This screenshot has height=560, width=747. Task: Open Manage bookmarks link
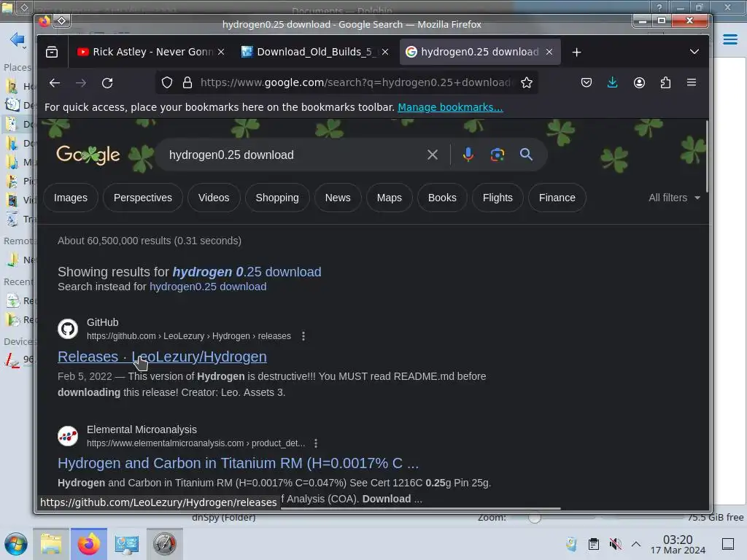(x=450, y=108)
